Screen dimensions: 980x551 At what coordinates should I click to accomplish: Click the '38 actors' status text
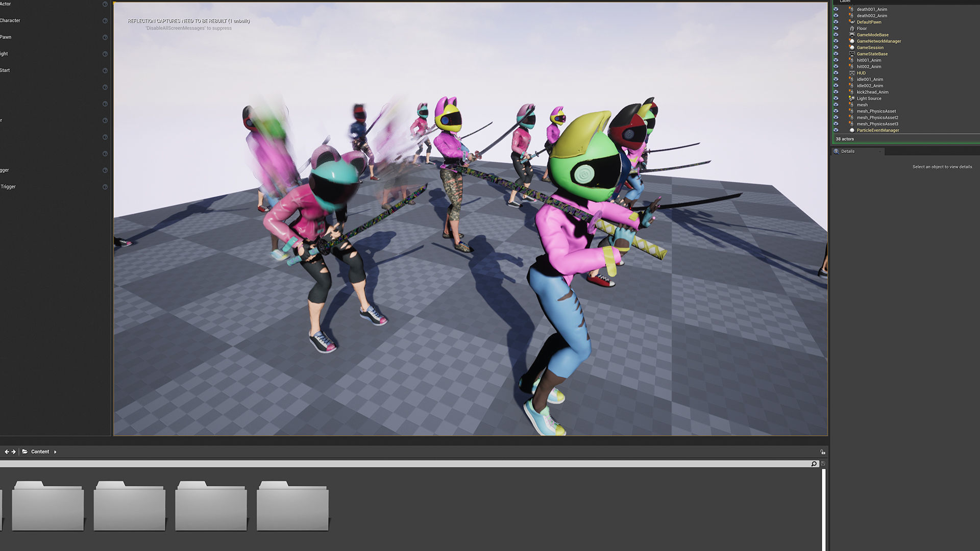845,139
